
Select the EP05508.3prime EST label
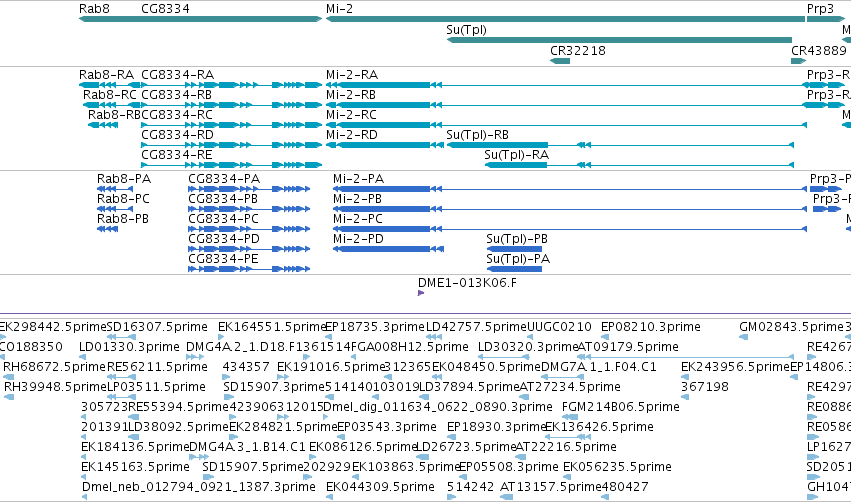[x=509, y=467]
